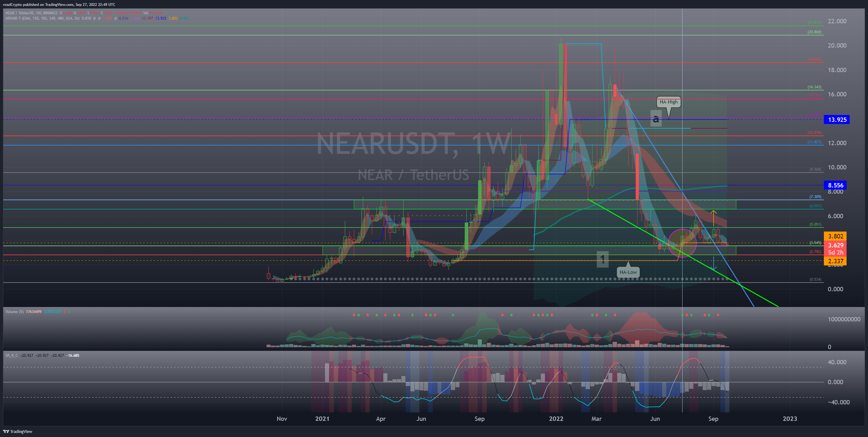Click the NEAR / TetherUS, 1W, BINANCE legend
The height and width of the screenshot is (437, 868).
coord(31,13)
